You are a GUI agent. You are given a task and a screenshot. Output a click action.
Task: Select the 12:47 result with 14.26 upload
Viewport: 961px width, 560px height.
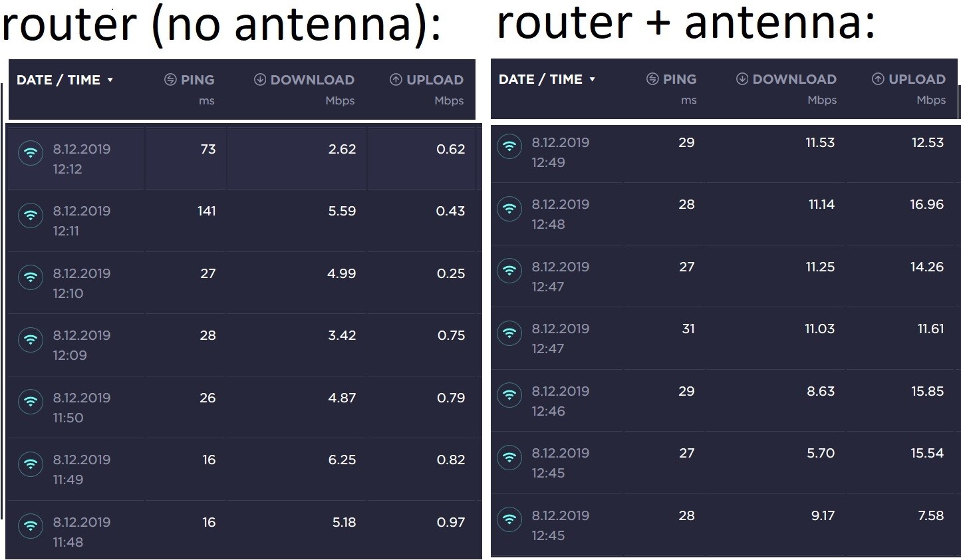pyautogui.click(x=724, y=277)
